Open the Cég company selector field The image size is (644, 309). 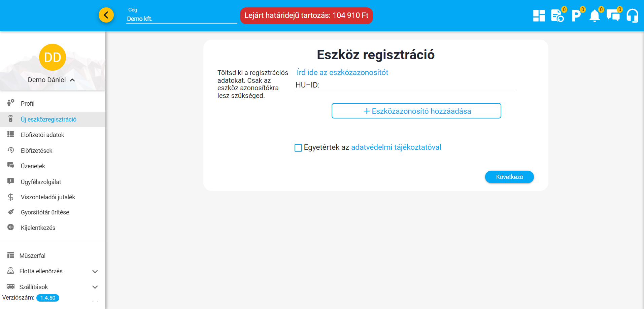coord(181,19)
